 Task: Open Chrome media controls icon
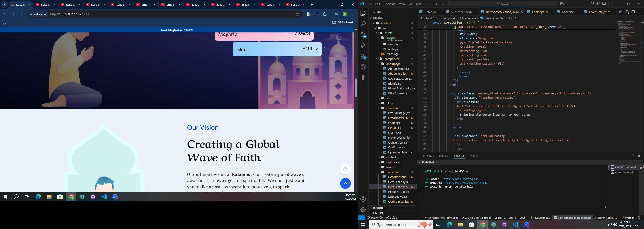[x=337, y=14]
